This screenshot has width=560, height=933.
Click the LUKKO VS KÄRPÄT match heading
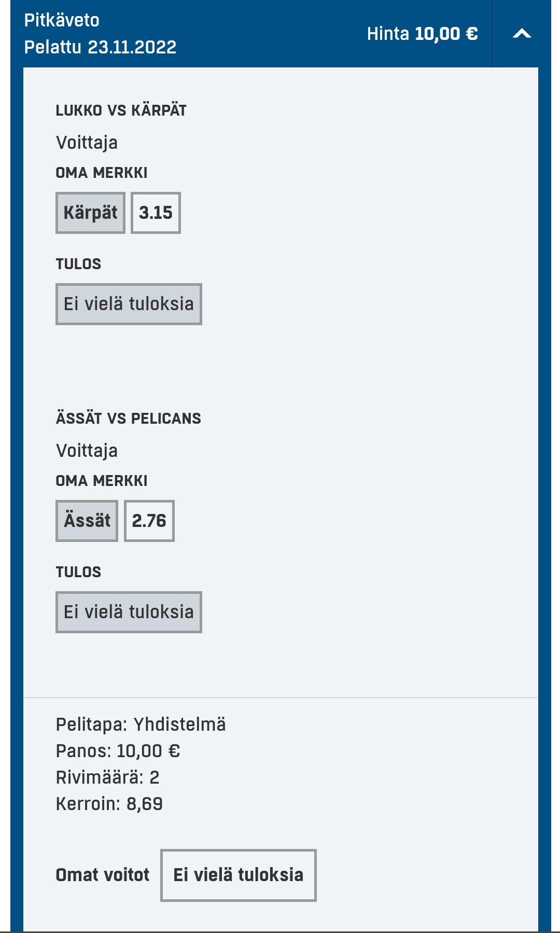[121, 110]
